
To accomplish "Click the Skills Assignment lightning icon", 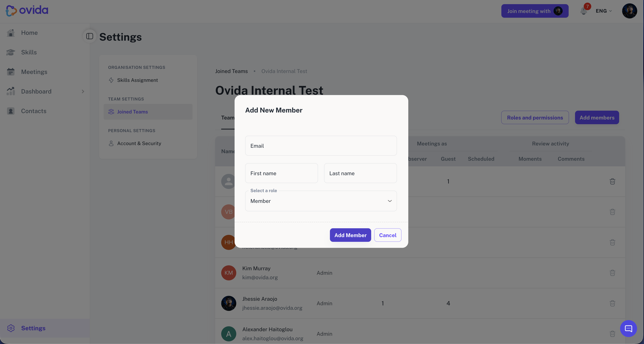I will (x=111, y=80).
